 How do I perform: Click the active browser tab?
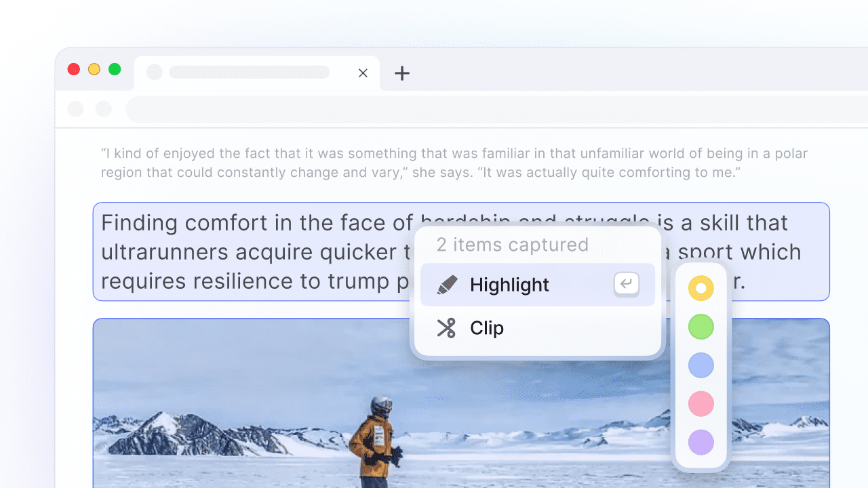pyautogui.click(x=257, y=73)
